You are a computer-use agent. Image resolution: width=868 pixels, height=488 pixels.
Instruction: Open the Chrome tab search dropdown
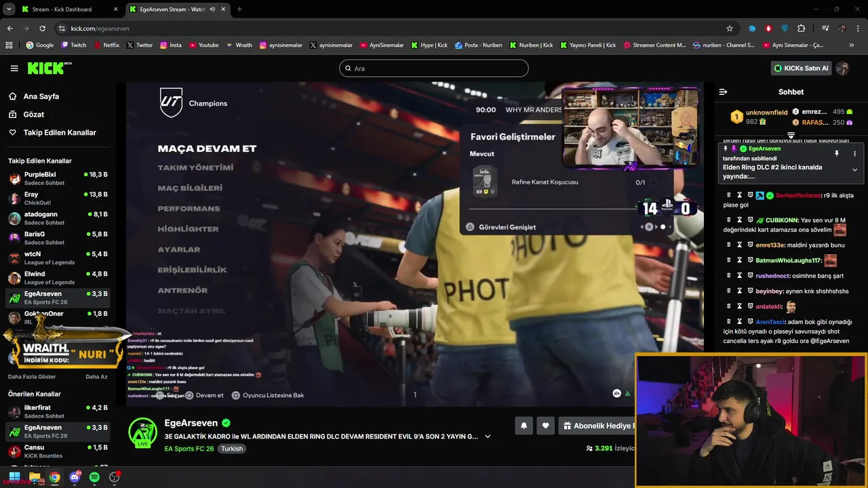pyautogui.click(x=9, y=9)
